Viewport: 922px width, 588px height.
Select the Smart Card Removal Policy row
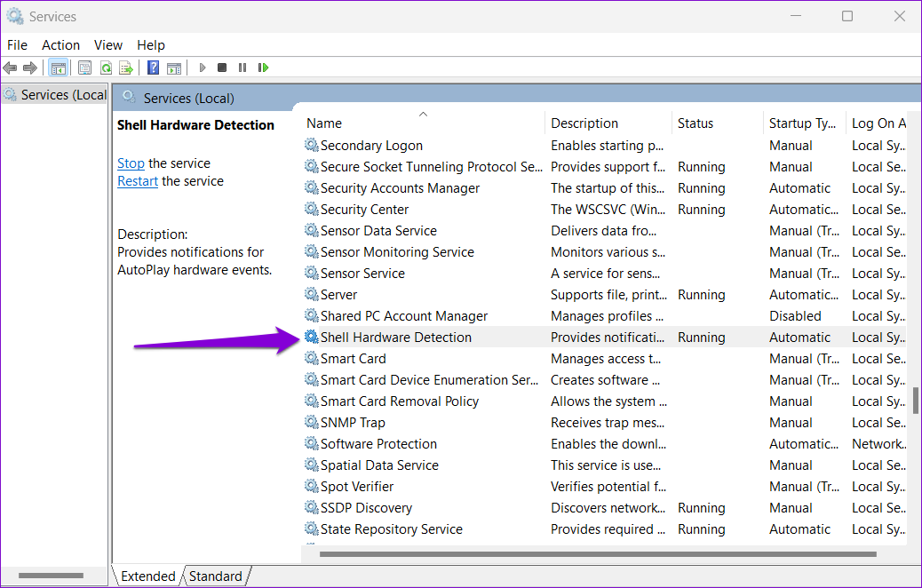pos(605,401)
